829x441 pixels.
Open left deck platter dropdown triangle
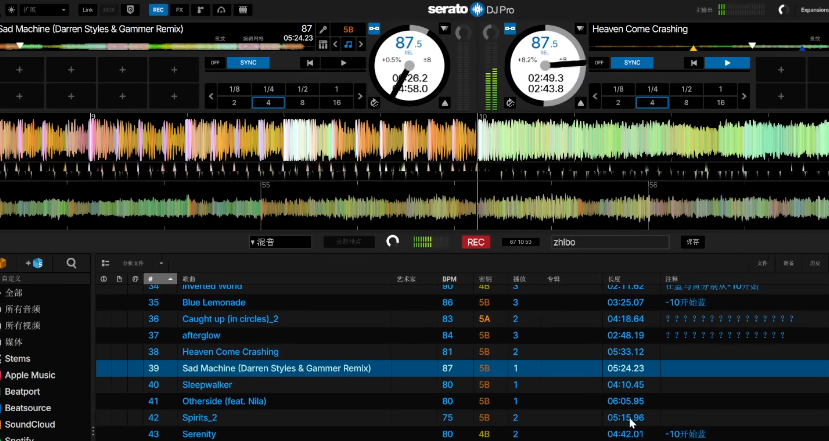tap(445, 29)
